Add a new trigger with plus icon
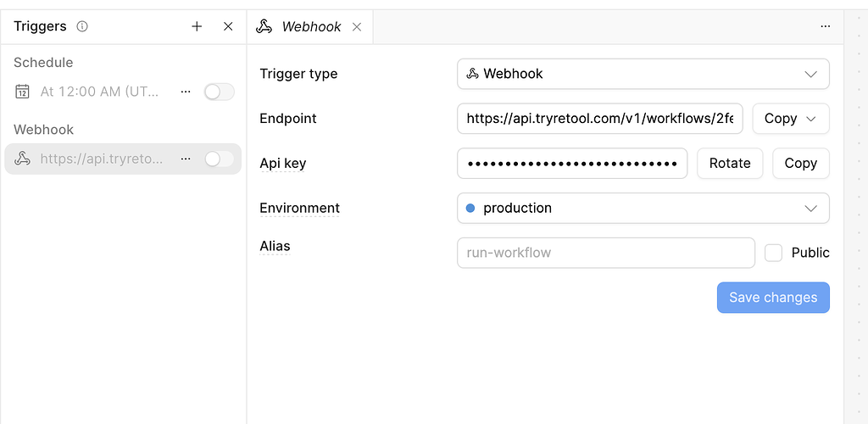This screenshot has height=424, width=868. (197, 26)
